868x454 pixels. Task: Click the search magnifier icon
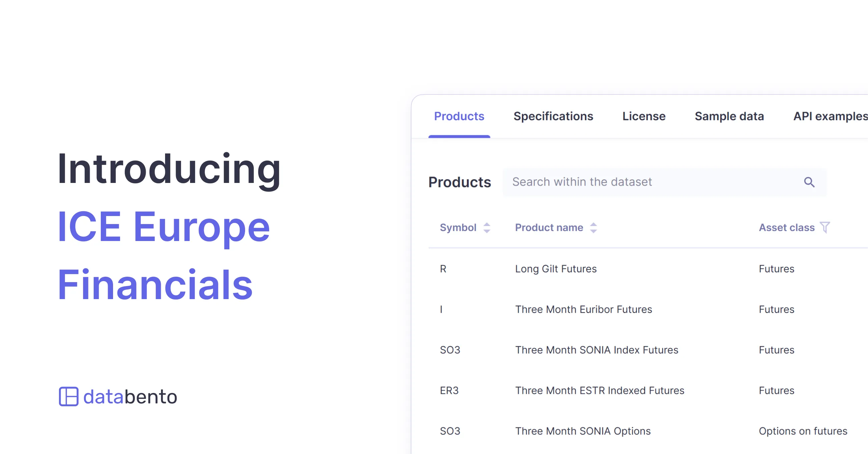[810, 182]
